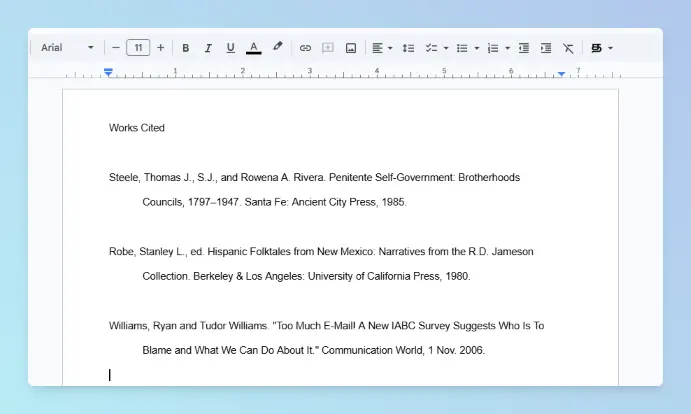Apply a bulleted list
This screenshot has width=691, height=414.
(x=462, y=48)
